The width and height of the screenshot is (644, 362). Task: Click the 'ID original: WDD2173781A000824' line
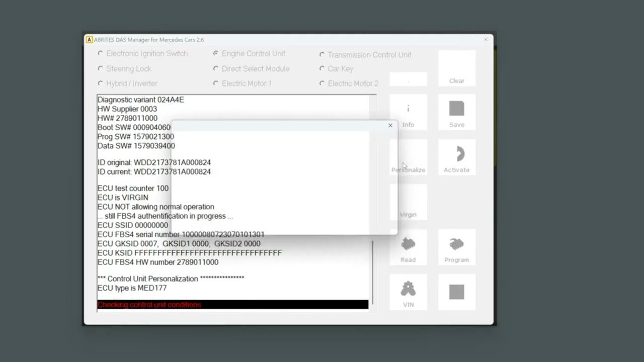(154, 162)
